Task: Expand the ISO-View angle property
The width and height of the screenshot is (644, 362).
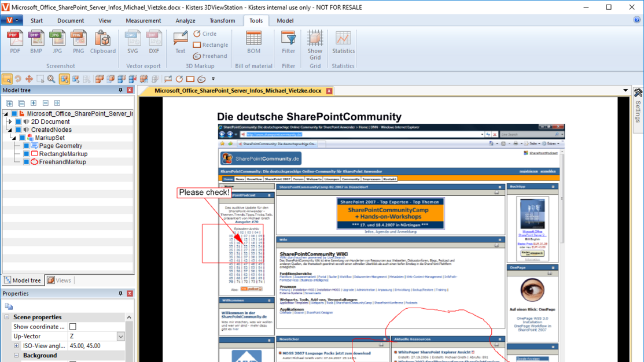Action: [16, 346]
